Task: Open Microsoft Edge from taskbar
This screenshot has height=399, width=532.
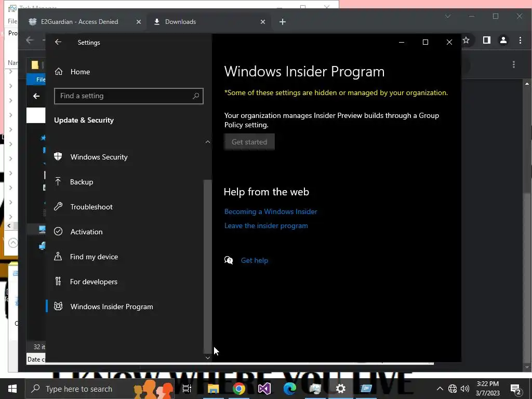Action: point(290,389)
